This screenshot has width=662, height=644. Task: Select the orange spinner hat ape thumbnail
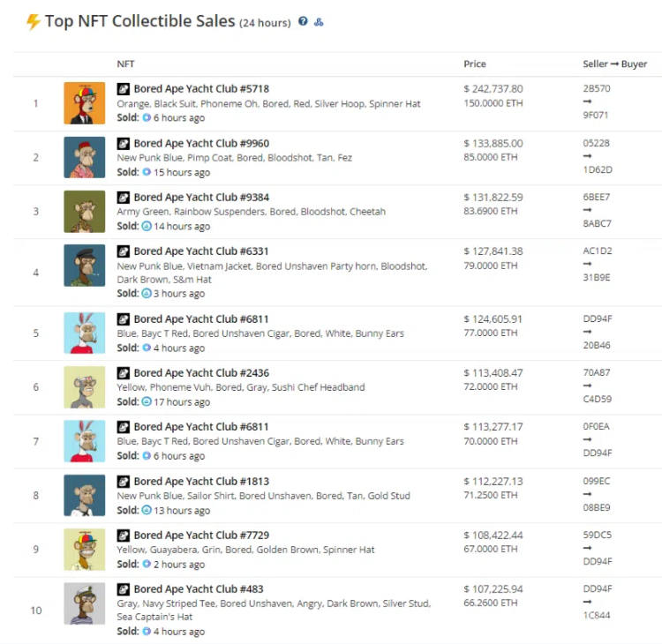coord(85,103)
